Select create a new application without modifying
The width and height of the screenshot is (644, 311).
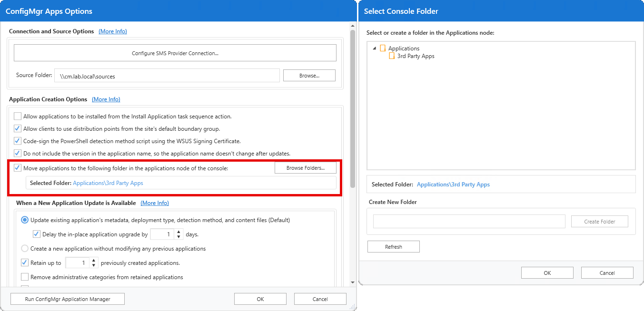pyautogui.click(x=24, y=248)
